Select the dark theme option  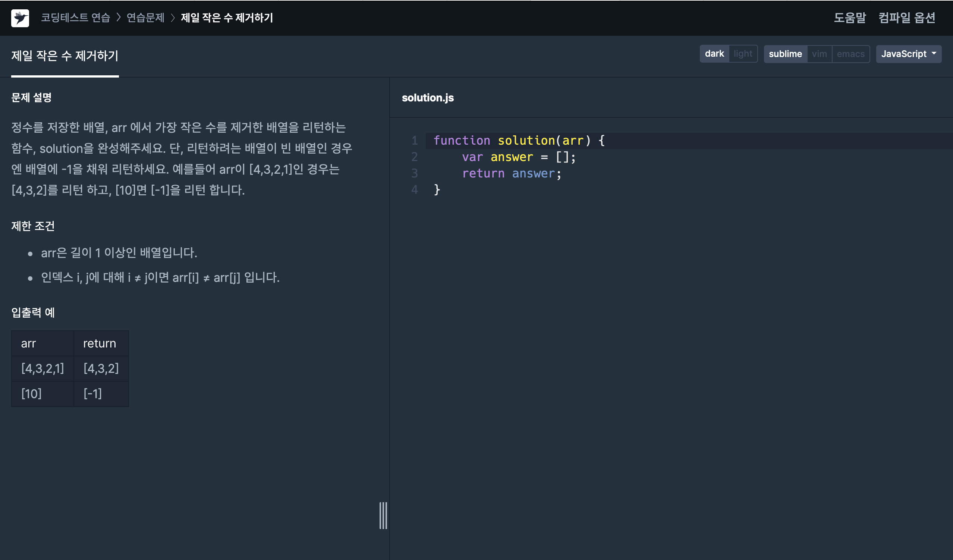(x=714, y=54)
